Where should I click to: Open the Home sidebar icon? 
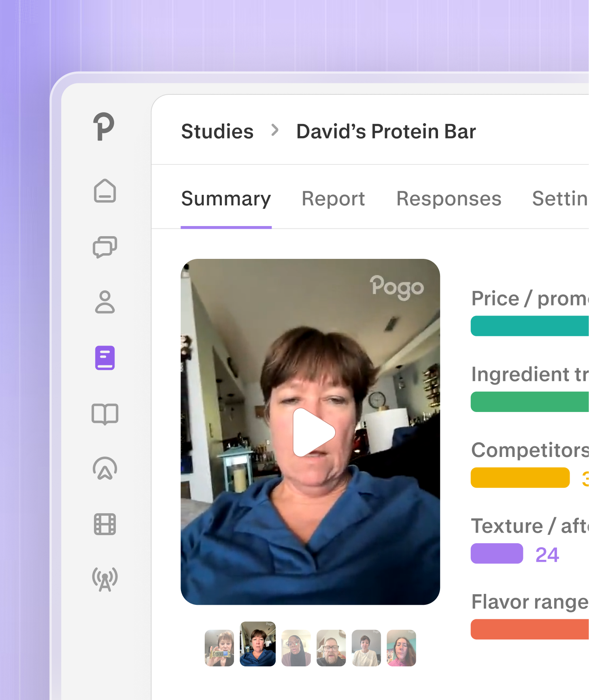[105, 190]
